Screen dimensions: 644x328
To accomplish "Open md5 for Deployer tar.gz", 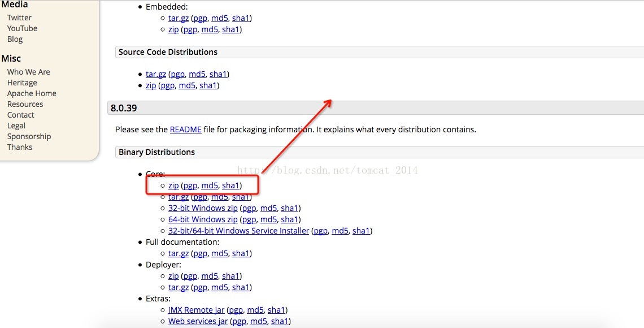I will (x=220, y=287).
